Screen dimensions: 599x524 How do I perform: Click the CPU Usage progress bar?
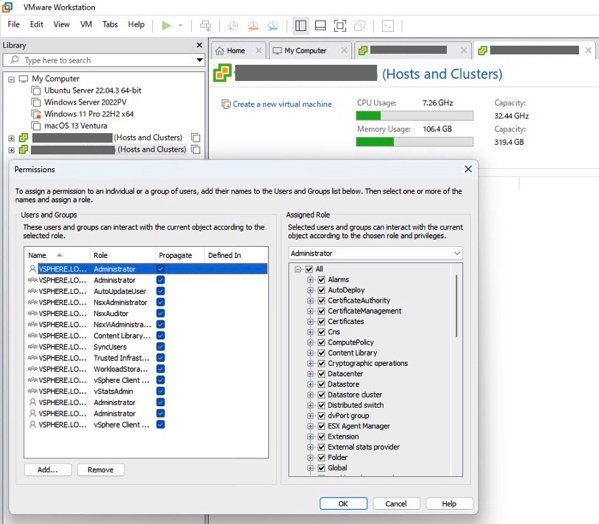[414, 115]
